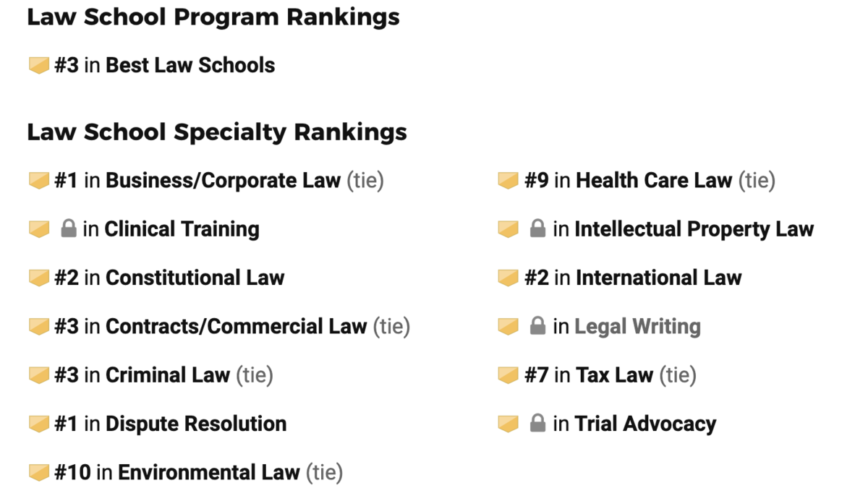Click the gold badge beside Environmental Law
Viewport: 868px width, 501px height.
pyautogui.click(x=38, y=473)
